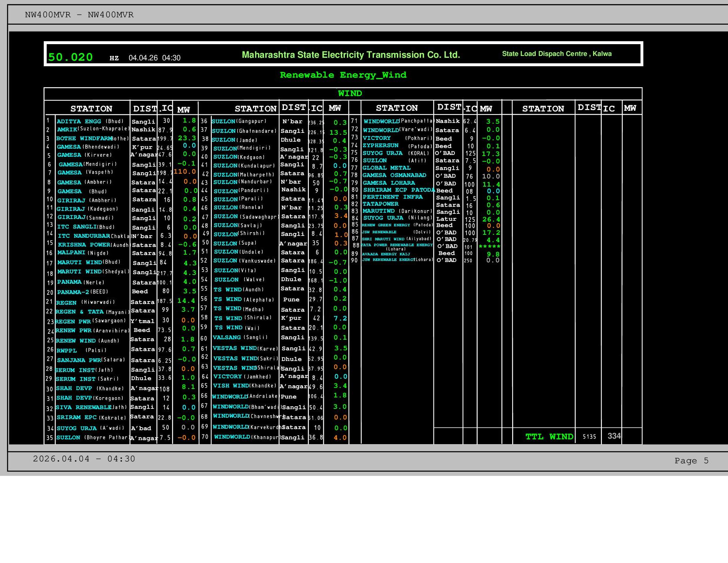Click the total wind MW value 334

[x=614, y=436]
